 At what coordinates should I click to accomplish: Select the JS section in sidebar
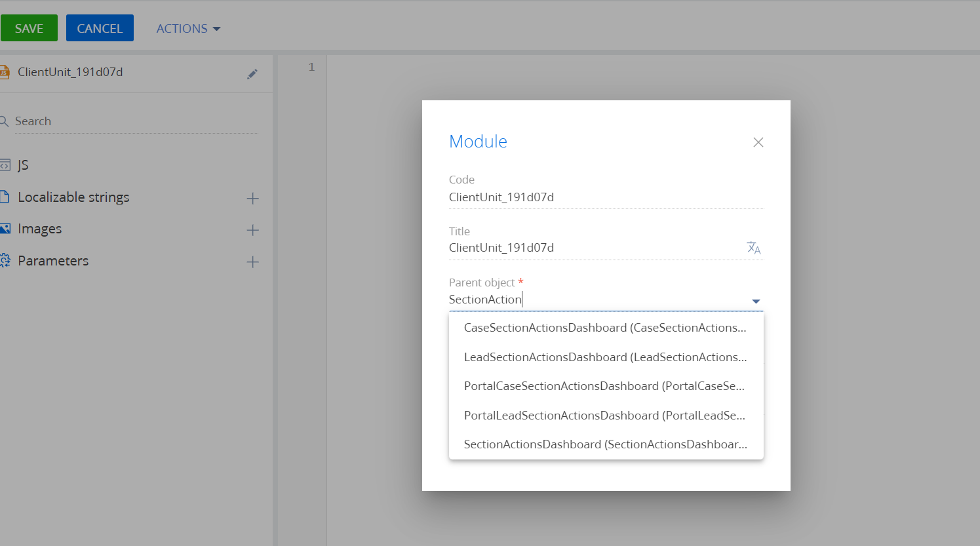23,165
